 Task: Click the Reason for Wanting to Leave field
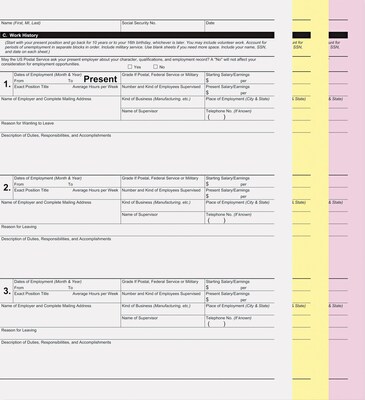(x=137, y=127)
